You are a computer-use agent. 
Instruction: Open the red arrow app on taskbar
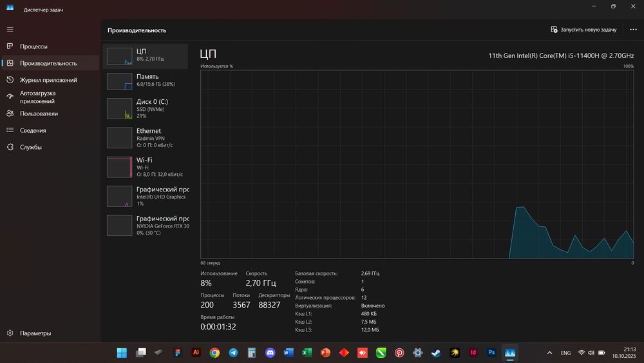(x=362, y=353)
